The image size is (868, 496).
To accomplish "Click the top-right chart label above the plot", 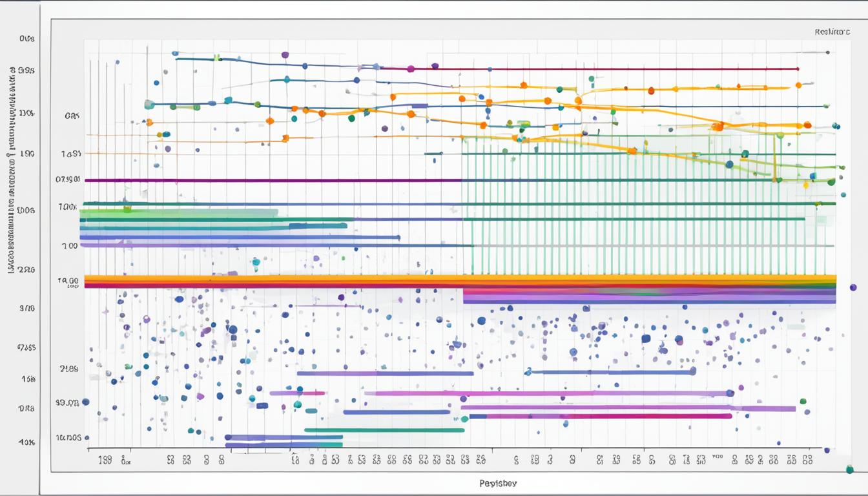I will 832,31.
